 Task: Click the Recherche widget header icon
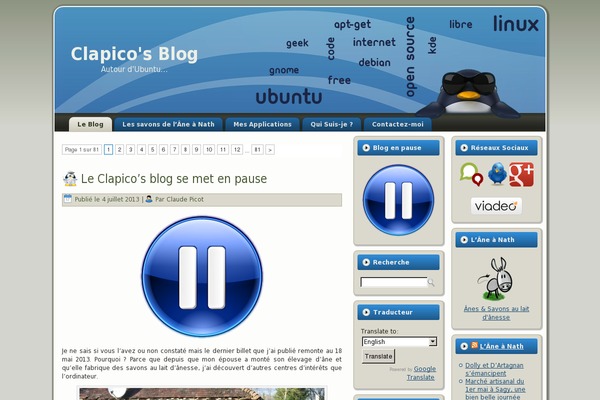(366, 262)
